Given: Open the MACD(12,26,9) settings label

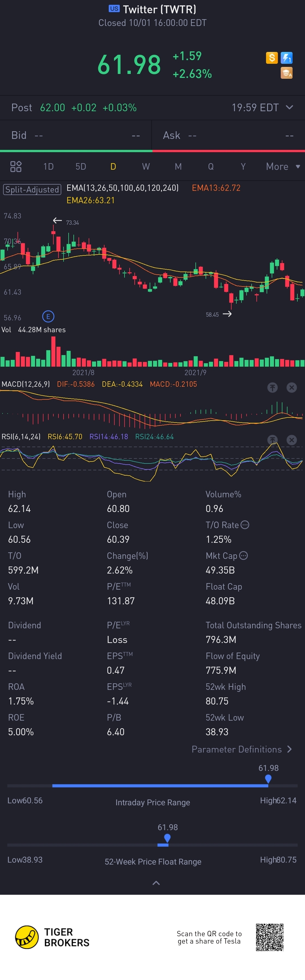Looking at the screenshot, I should point(25,384).
